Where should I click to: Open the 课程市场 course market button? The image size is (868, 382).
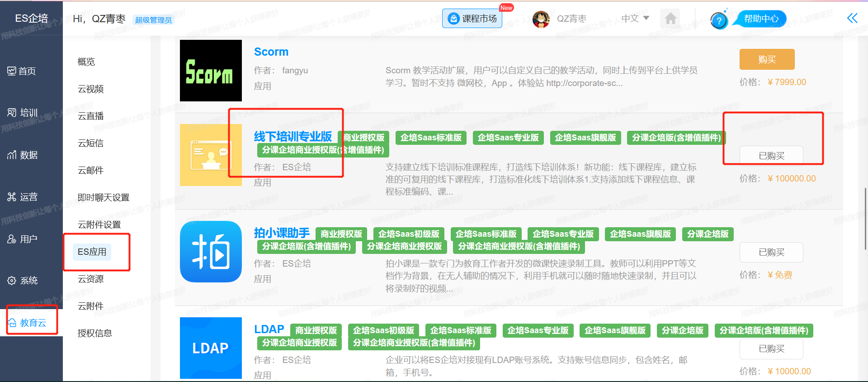(x=472, y=19)
